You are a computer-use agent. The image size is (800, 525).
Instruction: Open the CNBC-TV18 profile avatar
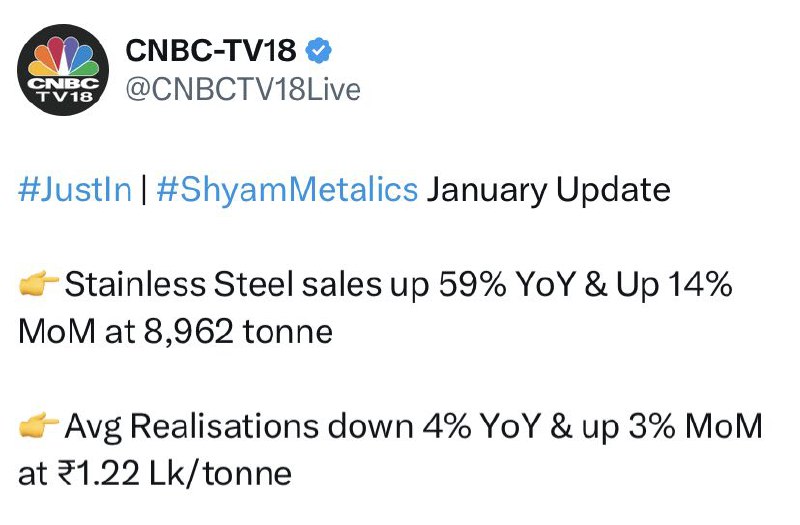(x=63, y=70)
